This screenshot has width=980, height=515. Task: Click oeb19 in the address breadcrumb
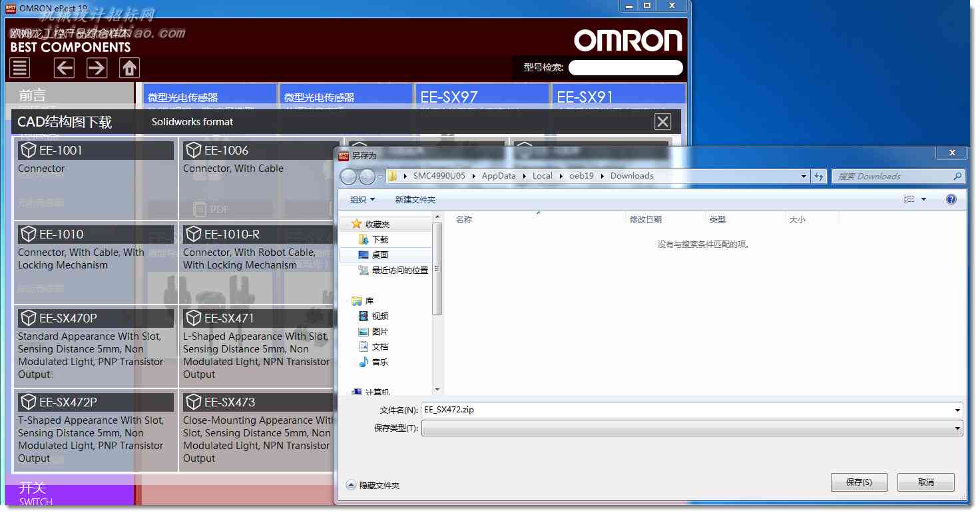pos(581,176)
